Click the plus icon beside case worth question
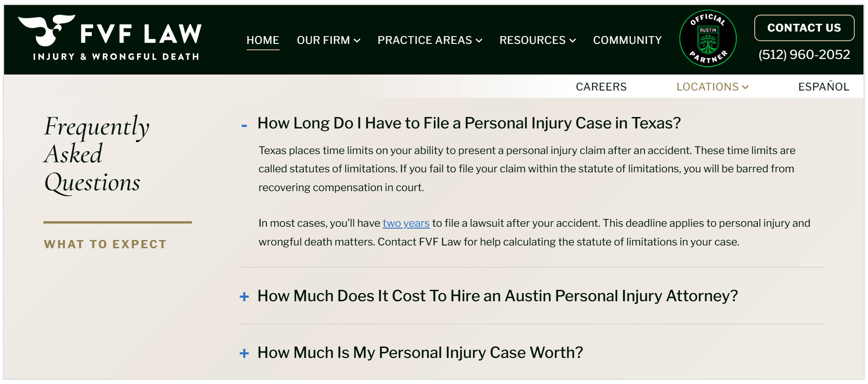 tap(245, 352)
